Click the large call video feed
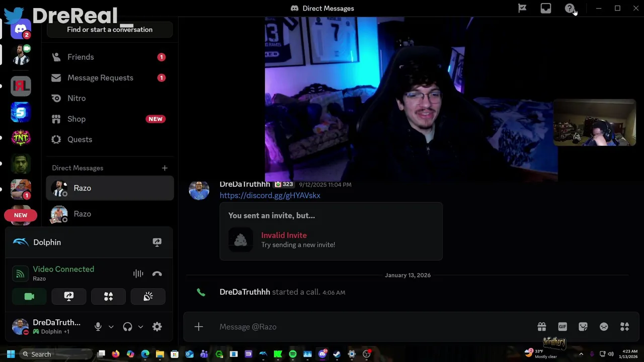This screenshot has height=362, width=644. [x=411, y=99]
